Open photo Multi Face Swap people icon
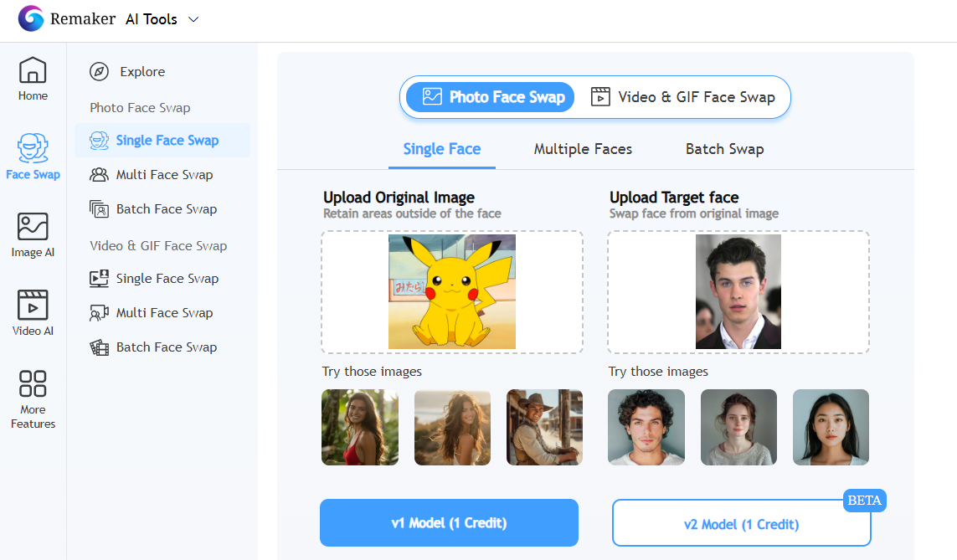The height and width of the screenshot is (560, 957). click(x=99, y=174)
